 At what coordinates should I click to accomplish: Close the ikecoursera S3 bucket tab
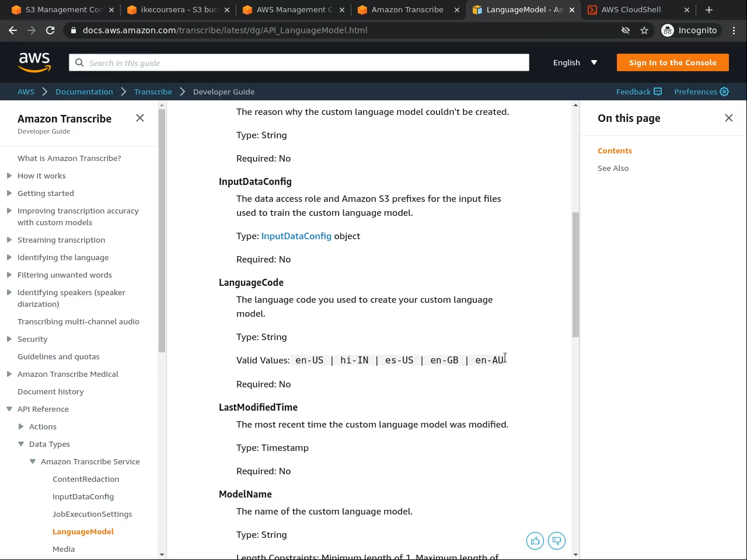227,10
